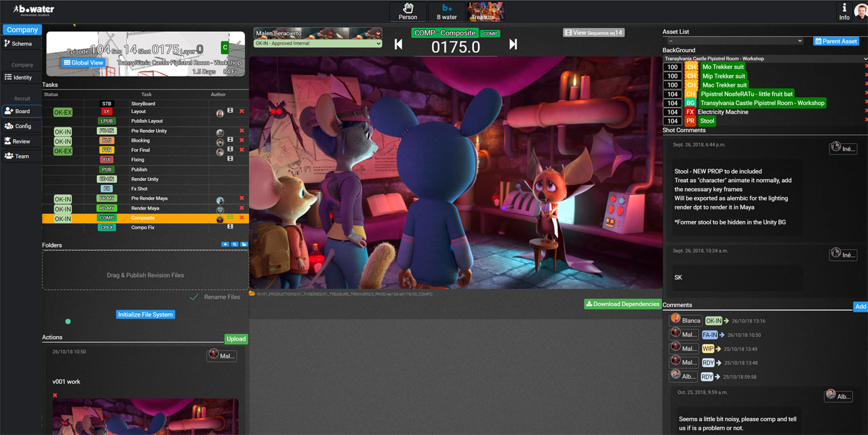Viewport: 868px width, 435px height.
Task: Click the b-water studio logo
Action: (x=34, y=9)
